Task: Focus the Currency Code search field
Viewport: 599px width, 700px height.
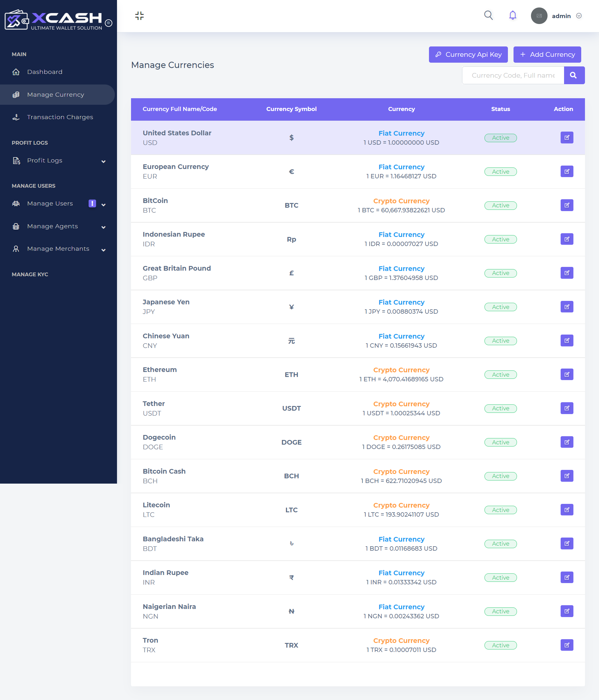Action: [513, 75]
